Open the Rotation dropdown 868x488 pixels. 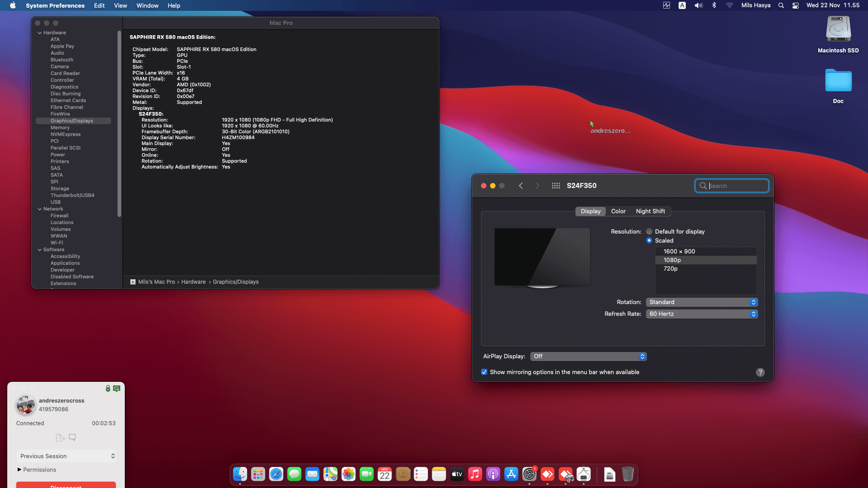point(702,302)
